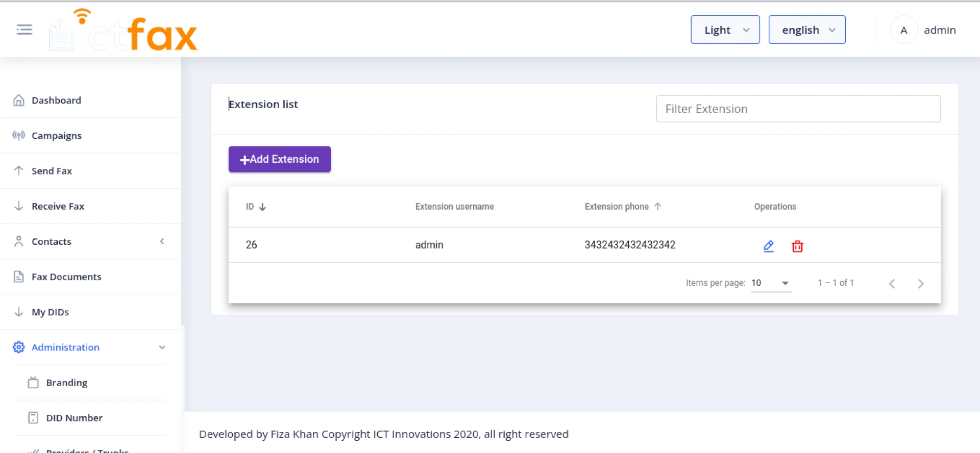Click the Fax Documents file icon
The image size is (980, 453).
pos(19,276)
